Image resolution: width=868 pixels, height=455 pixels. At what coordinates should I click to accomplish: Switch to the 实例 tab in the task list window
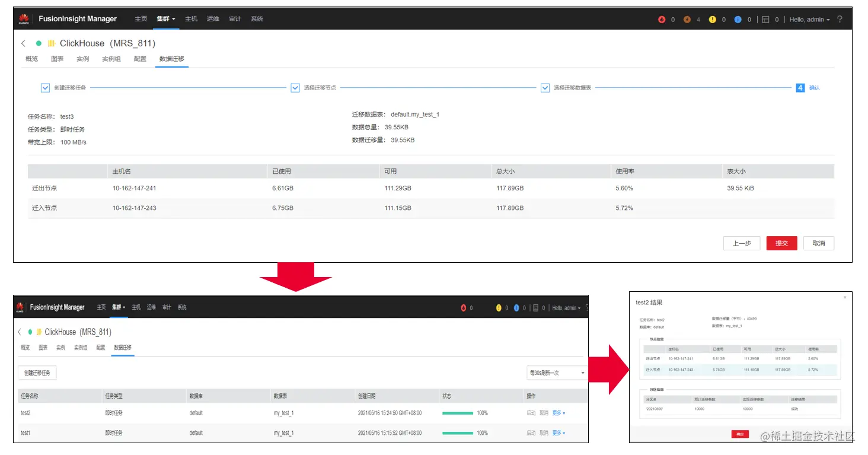60,348
